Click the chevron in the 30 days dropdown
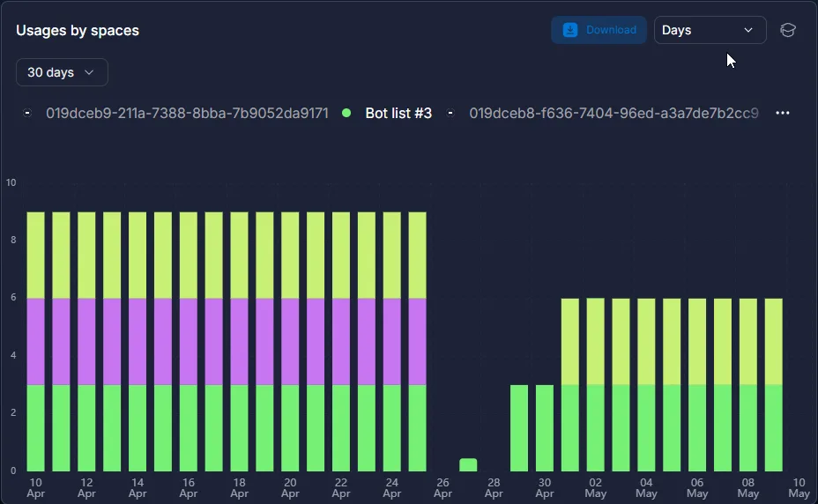 89,72
